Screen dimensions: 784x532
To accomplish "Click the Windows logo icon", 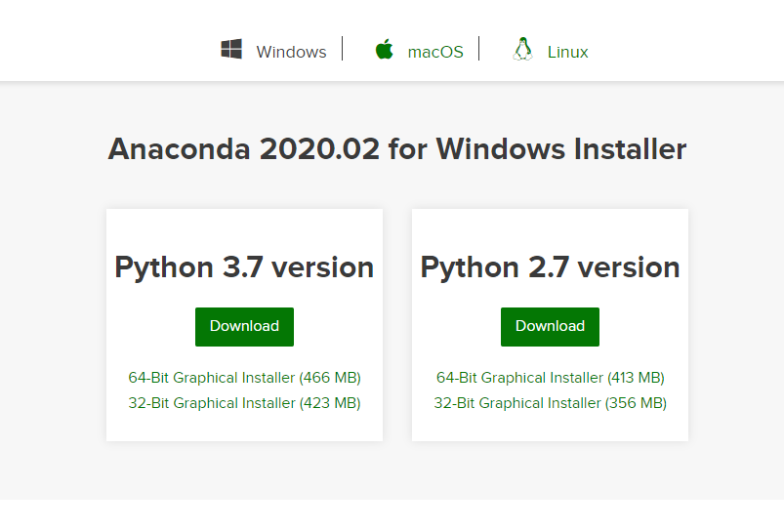I will point(231,49).
